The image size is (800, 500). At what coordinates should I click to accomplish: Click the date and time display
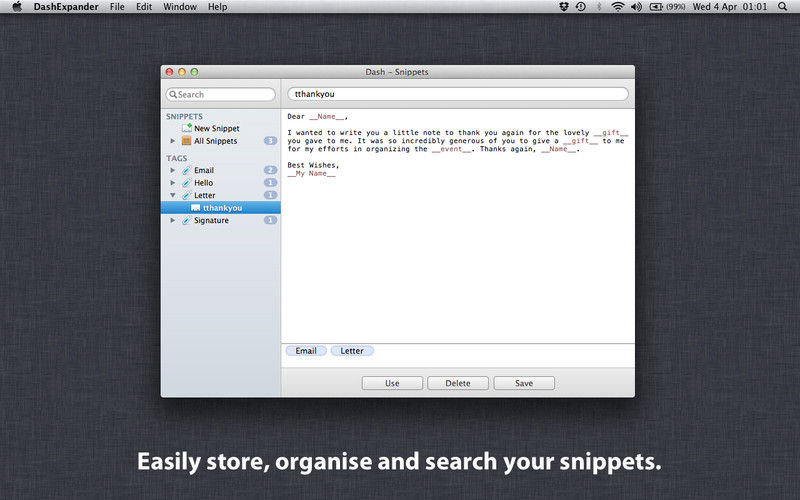pos(730,7)
